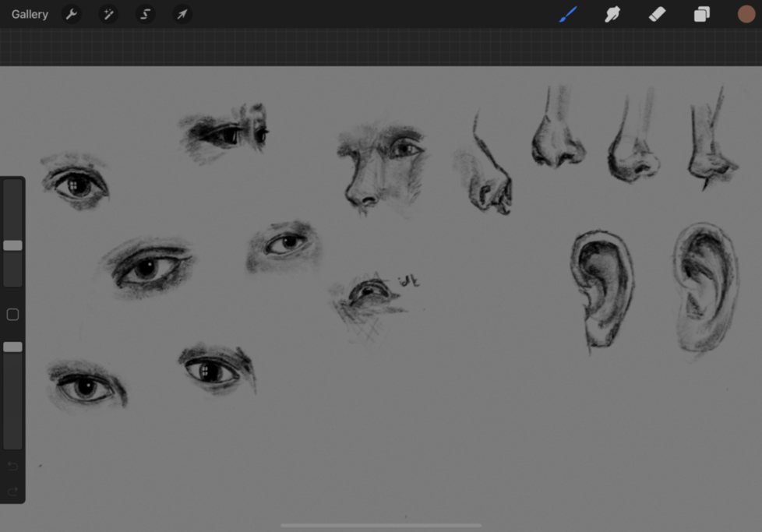This screenshot has width=762, height=532.
Task: Select the Smudge tool
Action: [x=612, y=15]
